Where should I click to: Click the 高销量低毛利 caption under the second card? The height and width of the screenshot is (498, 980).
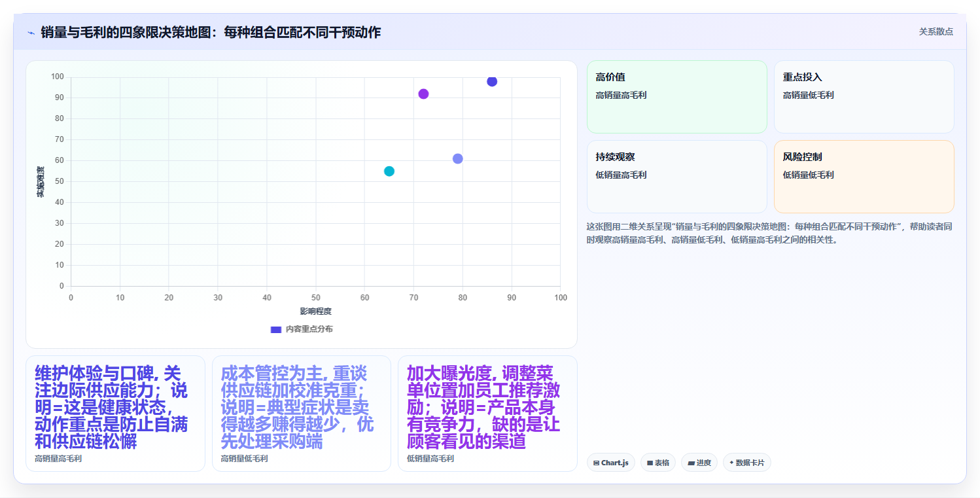(x=244, y=459)
